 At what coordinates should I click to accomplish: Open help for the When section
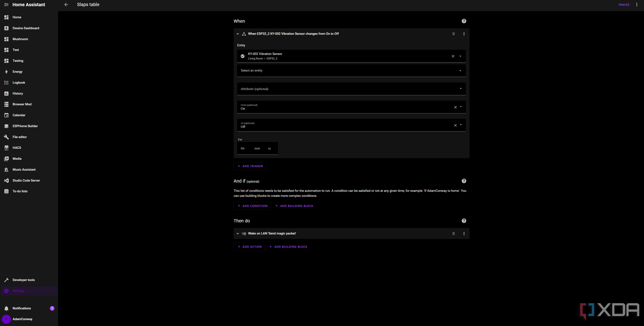click(x=464, y=21)
